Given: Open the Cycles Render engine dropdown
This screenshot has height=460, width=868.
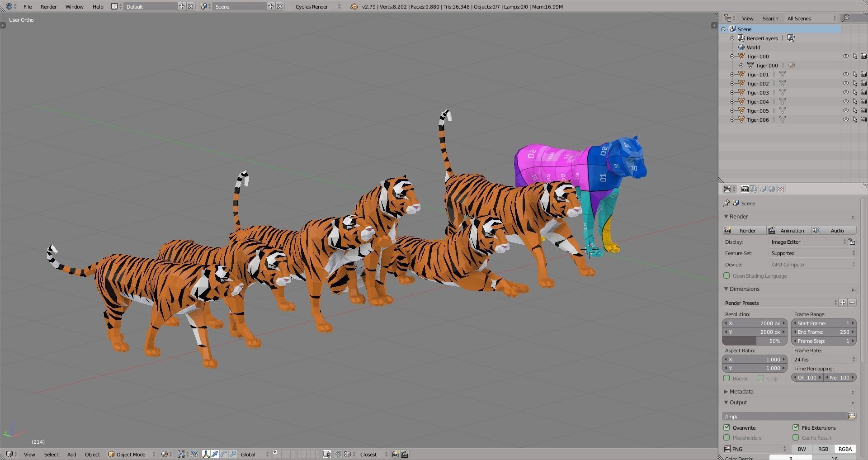Looking at the screenshot, I should [x=318, y=6].
